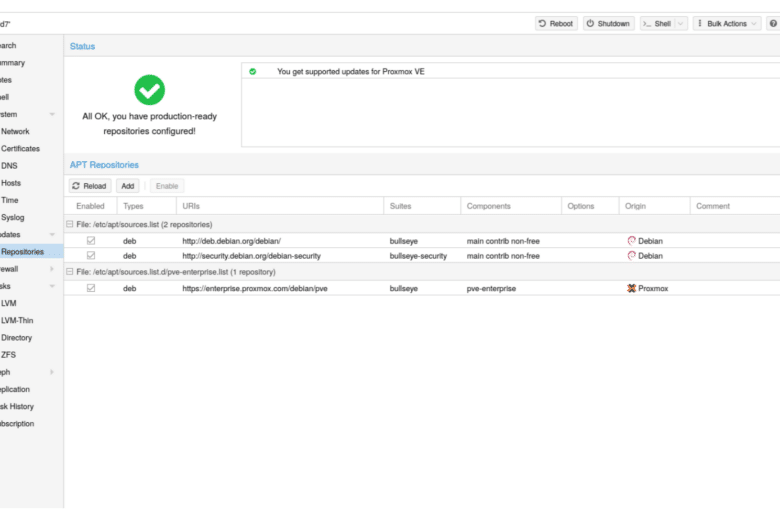
Task: Collapse the Updates section arrow in sidebar
Action: point(52,234)
